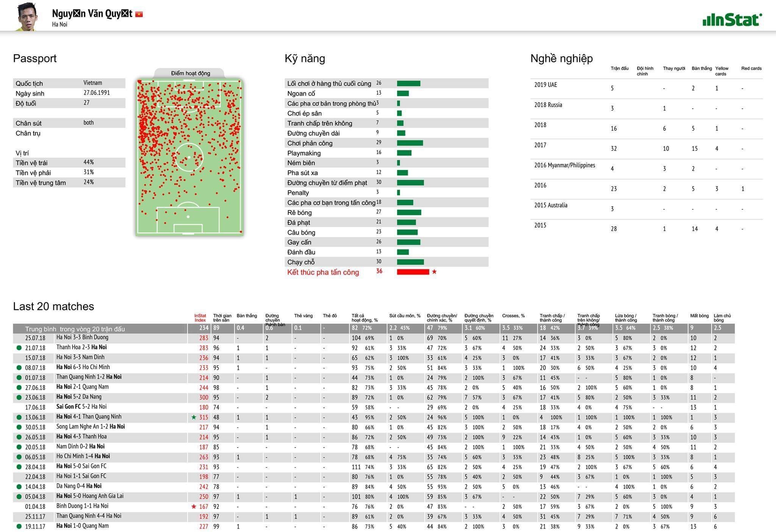Click the red Kết thúc pha tấn công bar
Image resolution: width=776 pixels, height=532 pixels.
click(x=413, y=272)
